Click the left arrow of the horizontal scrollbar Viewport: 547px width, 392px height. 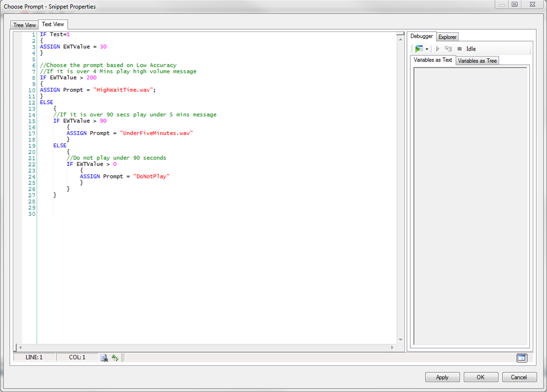pyautogui.click(x=20, y=348)
